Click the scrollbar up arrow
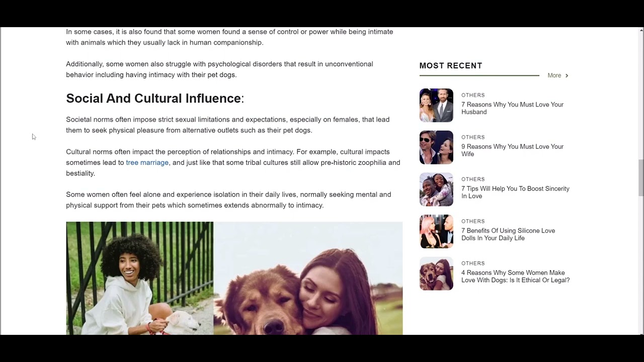This screenshot has width=644, height=362. (x=641, y=31)
